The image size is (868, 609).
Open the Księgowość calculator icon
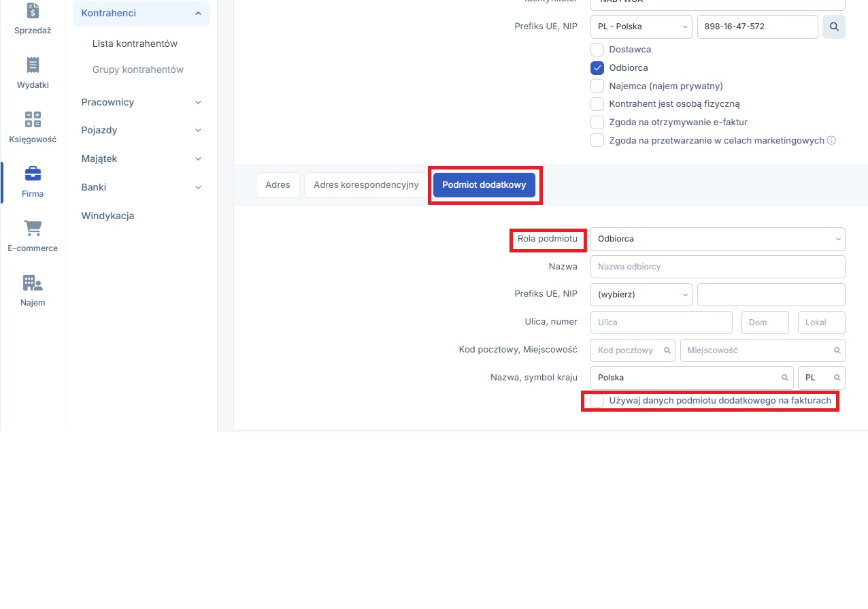point(33,119)
